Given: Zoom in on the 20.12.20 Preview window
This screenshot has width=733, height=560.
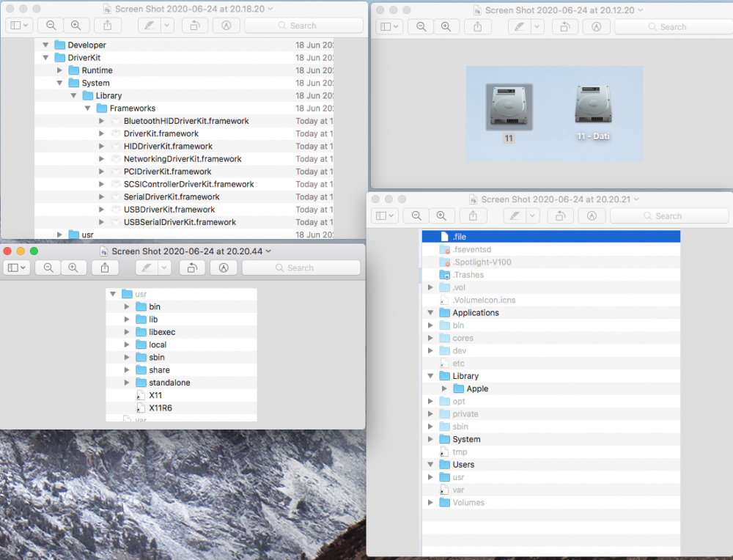Looking at the screenshot, I should (x=446, y=26).
